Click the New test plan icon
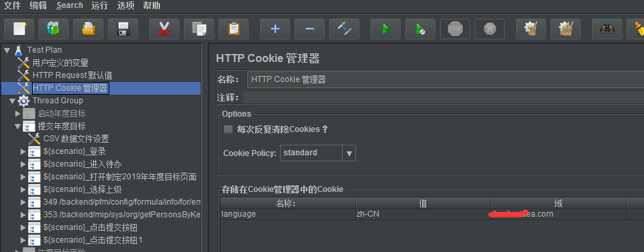The height and width of the screenshot is (252, 644). 19,29
